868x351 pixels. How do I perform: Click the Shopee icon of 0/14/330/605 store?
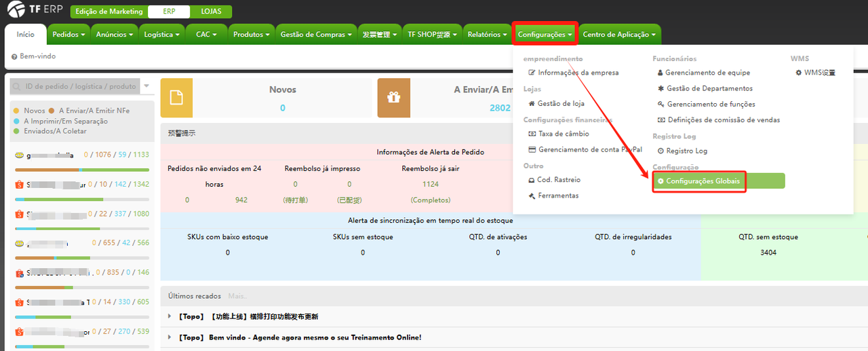click(19, 302)
